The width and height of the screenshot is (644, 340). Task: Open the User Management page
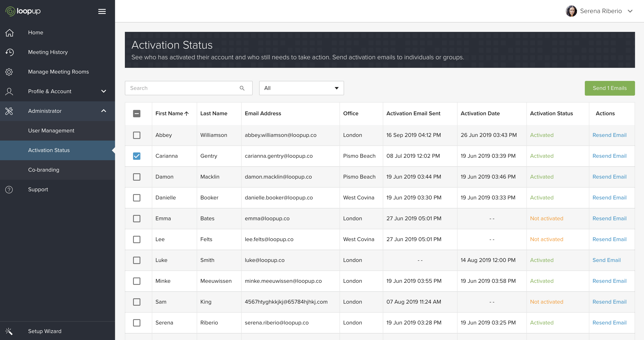pos(51,131)
